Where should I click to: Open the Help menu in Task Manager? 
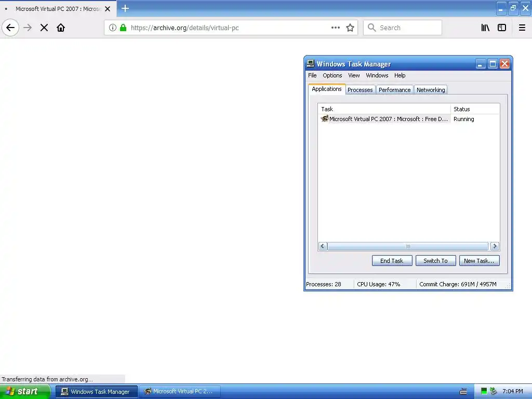(x=400, y=75)
